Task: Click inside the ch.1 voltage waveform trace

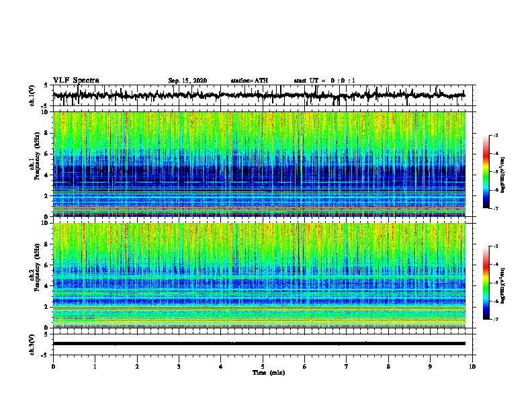Action: (259, 95)
